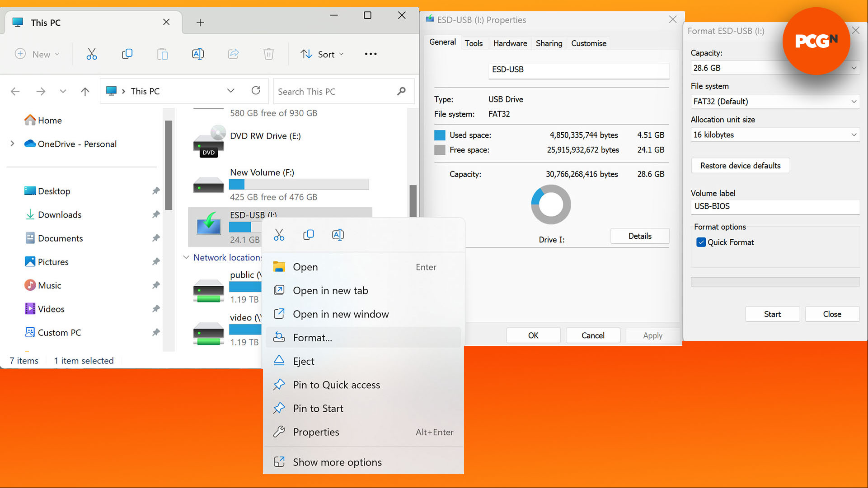Go forward with the right arrow
This screenshot has width=868, height=488.
tap(41, 92)
